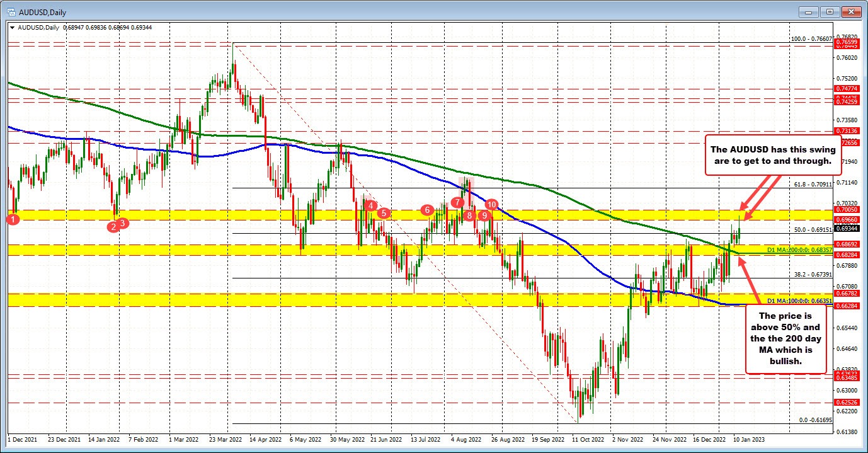
Task: Click marker 10 near the August highs
Action: pyautogui.click(x=492, y=204)
